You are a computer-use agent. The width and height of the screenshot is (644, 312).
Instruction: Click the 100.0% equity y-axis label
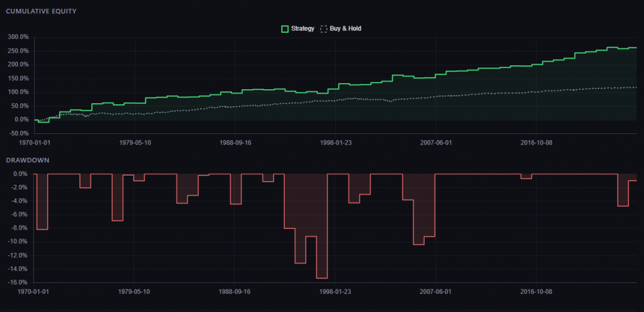click(18, 92)
